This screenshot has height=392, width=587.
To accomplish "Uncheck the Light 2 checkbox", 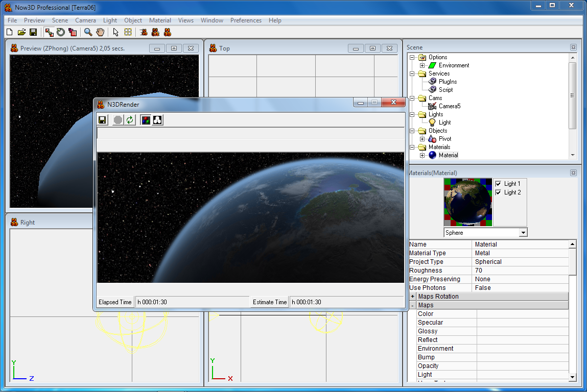I will (498, 192).
